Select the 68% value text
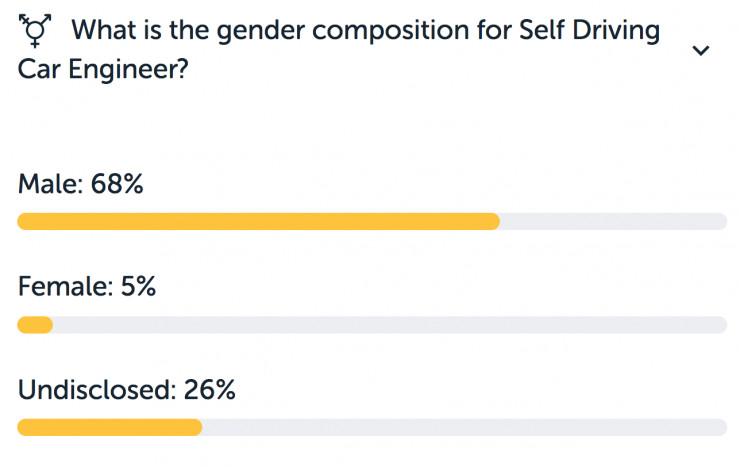 (117, 183)
